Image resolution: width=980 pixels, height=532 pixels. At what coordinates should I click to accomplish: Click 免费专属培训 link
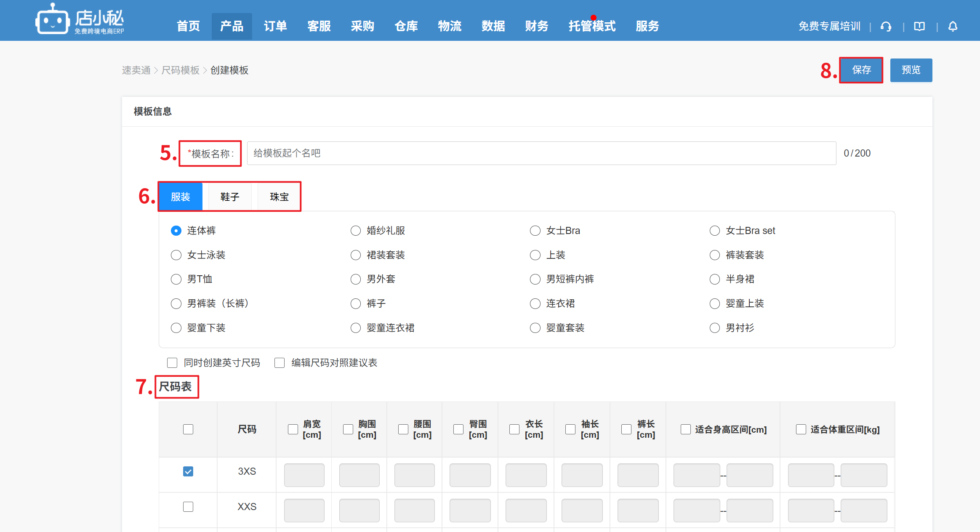829,27
